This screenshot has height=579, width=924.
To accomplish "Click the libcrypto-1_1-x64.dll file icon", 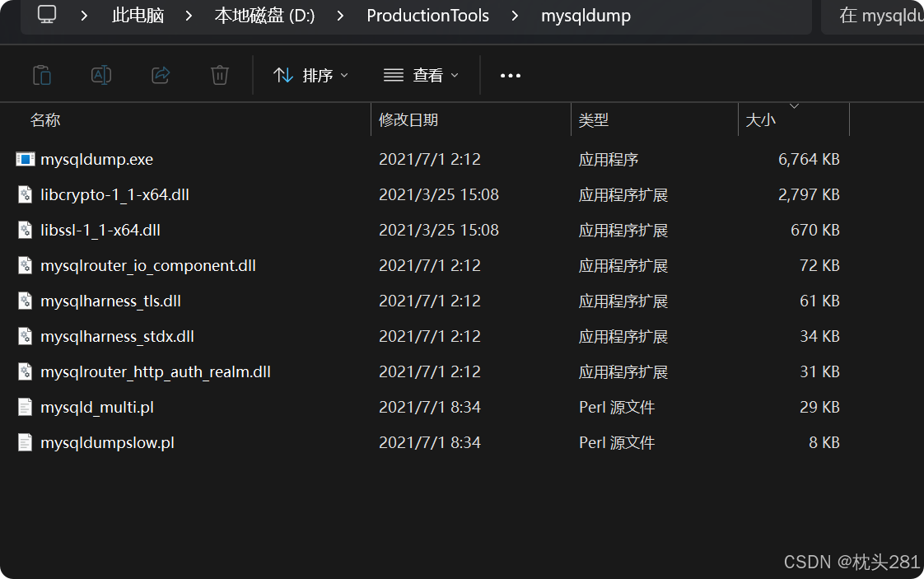I will coord(25,194).
